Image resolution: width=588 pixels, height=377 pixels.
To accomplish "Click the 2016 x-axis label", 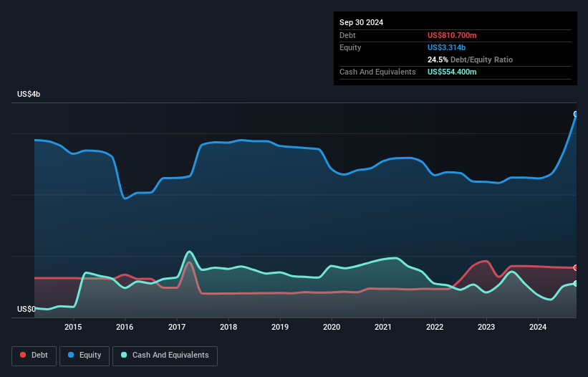I will click(125, 327).
